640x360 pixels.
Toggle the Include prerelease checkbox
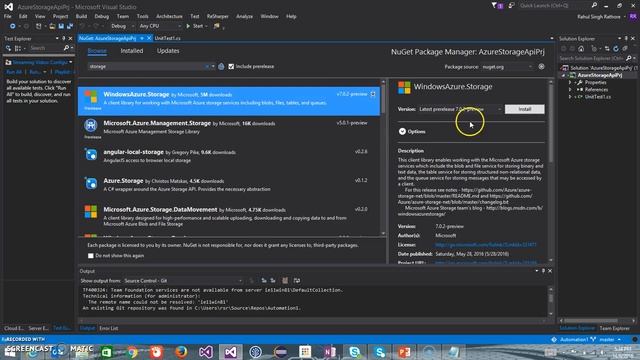pos(231,67)
